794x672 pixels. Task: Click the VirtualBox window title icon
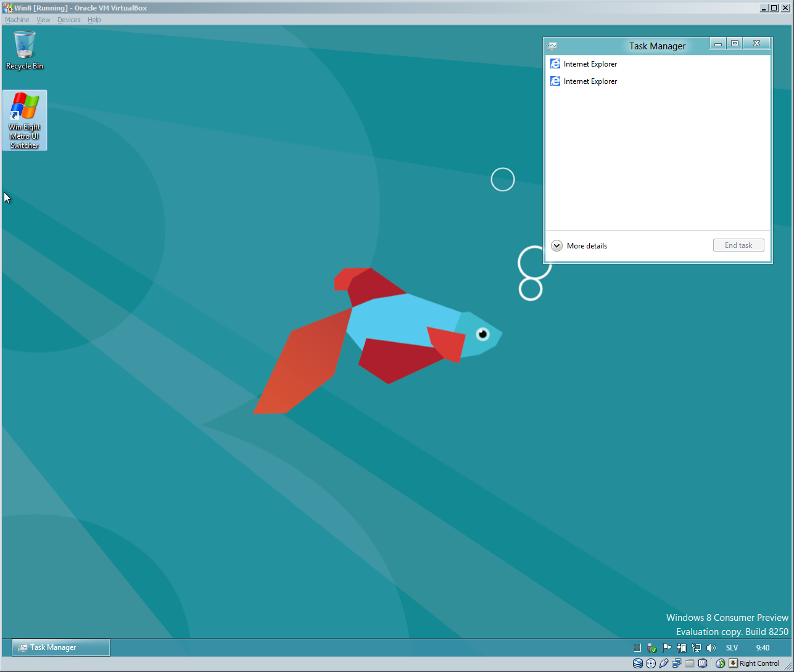click(x=7, y=8)
